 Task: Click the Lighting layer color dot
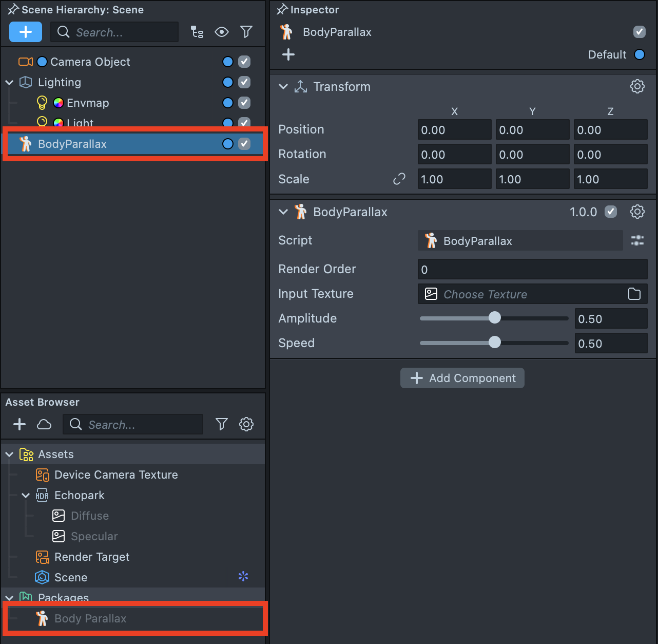228,82
